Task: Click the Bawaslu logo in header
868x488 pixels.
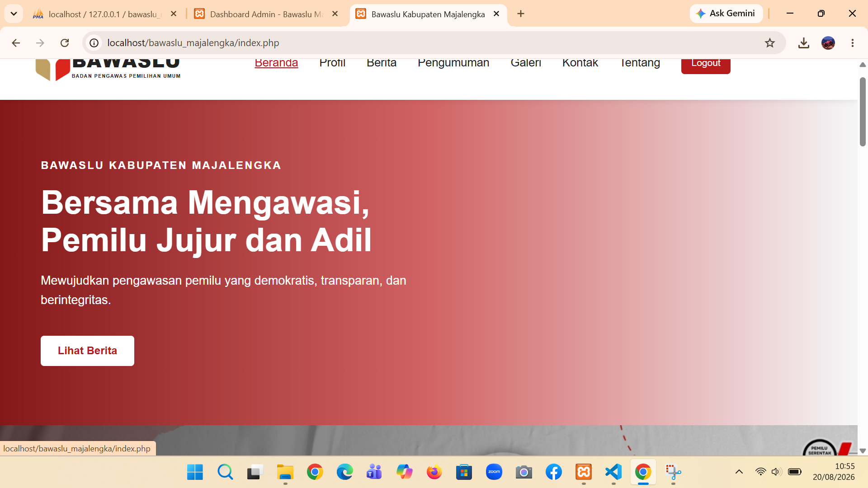Action: tap(108, 70)
